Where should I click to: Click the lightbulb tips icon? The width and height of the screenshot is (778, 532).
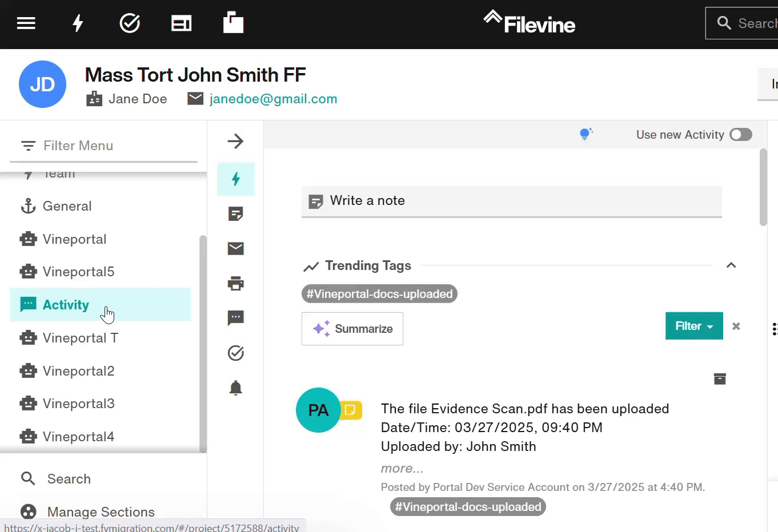[586, 134]
